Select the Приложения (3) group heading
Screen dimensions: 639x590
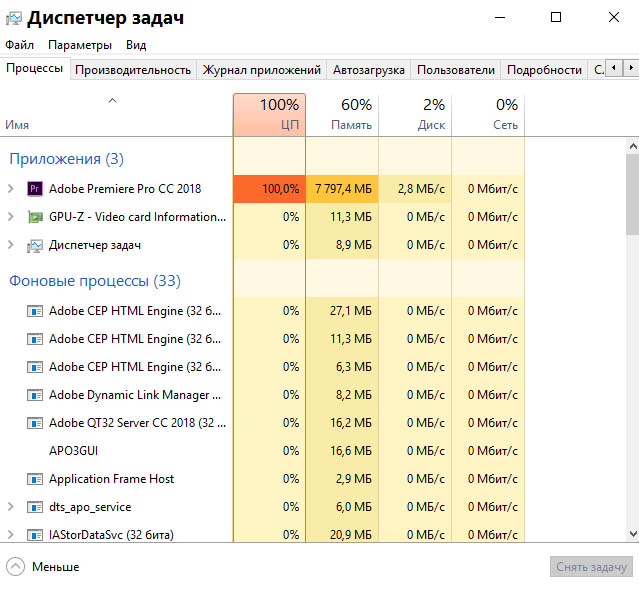pos(66,159)
